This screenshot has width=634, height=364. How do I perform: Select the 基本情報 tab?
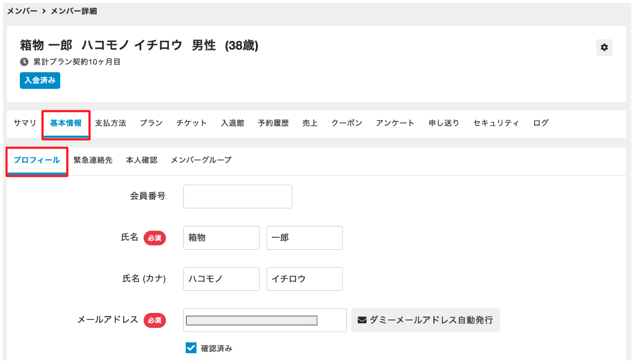66,123
